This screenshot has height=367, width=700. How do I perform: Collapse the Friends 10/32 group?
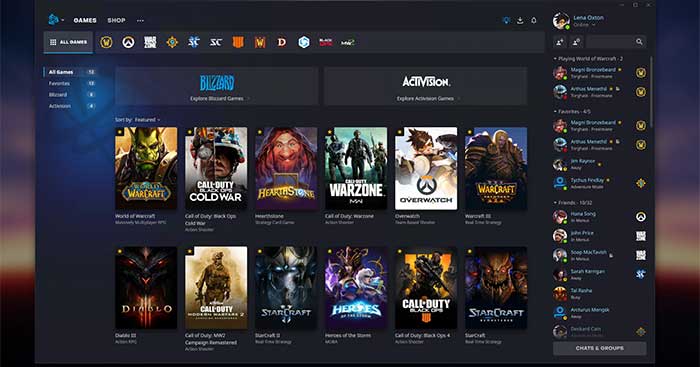(572, 202)
